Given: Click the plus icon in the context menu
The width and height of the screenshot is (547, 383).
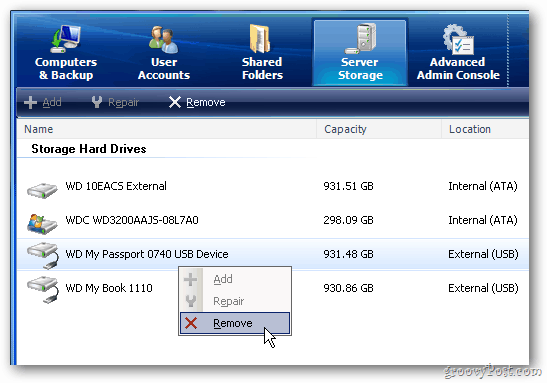Looking at the screenshot, I should (x=190, y=279).
